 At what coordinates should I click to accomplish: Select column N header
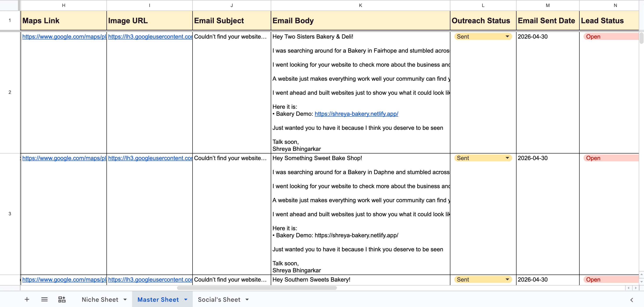click(609, 5)
